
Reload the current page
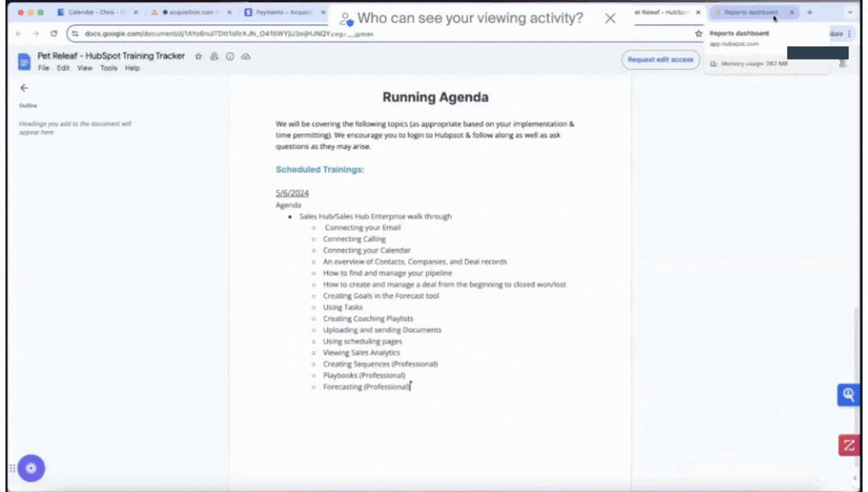click(x=54, y=33)
